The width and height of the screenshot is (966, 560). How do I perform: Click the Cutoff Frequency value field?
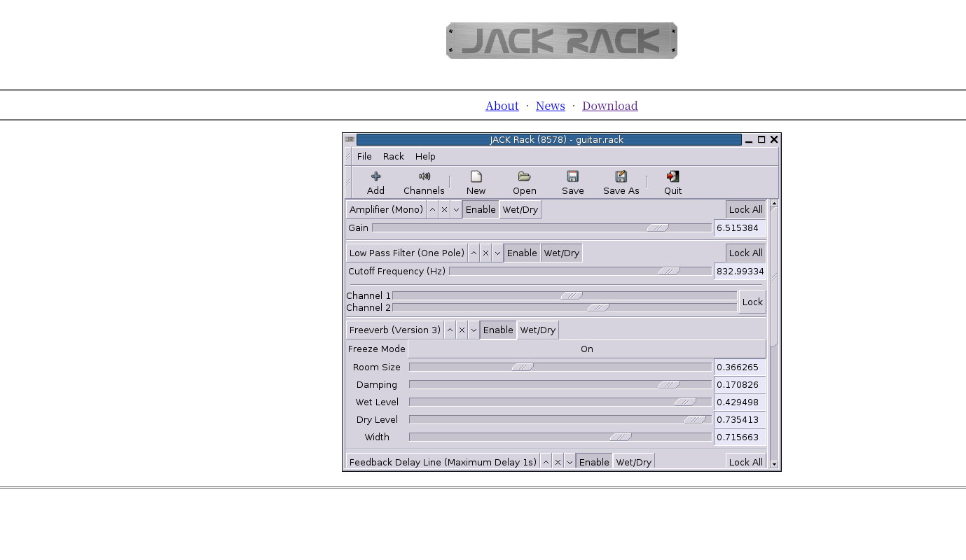pyautogui.click(x=740, y=271)
